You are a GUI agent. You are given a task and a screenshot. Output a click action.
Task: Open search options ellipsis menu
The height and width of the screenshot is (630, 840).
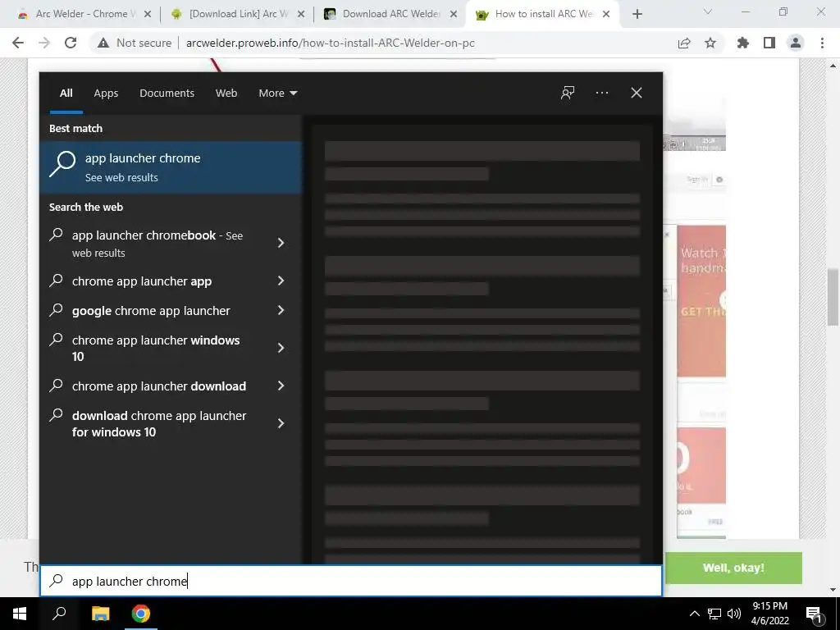click(601, 94)
